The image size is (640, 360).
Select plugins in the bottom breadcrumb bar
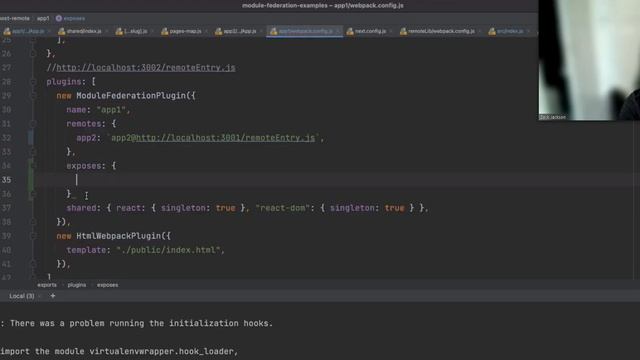[77, 285]
